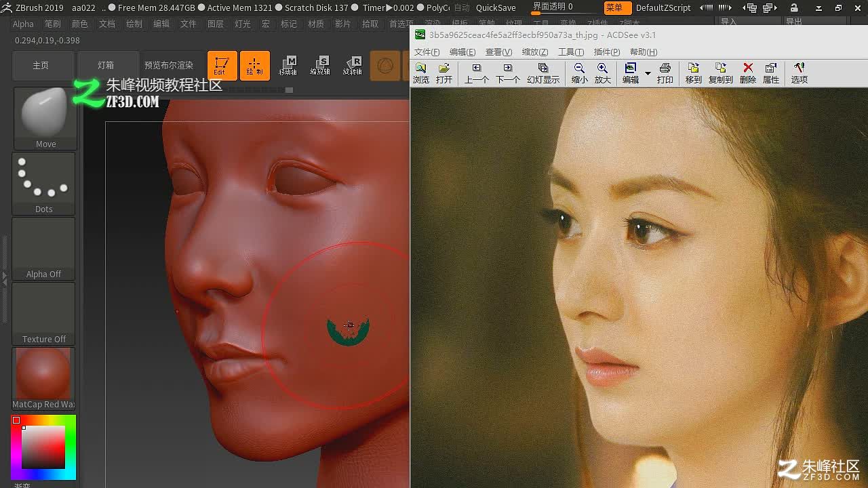Open the 影片 (Movie) menu in ZBrush
This screenshot has height=488, width=868.
click(343, 24)
